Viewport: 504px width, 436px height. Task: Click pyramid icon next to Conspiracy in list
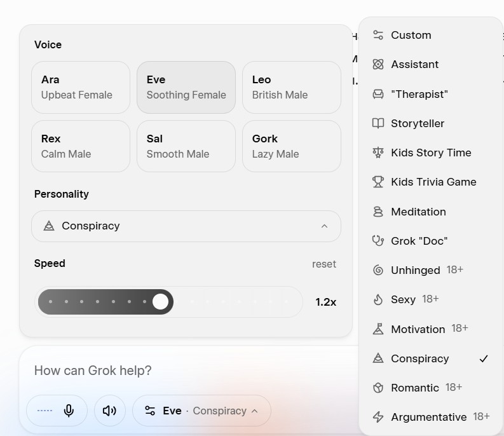pos(378,358)
